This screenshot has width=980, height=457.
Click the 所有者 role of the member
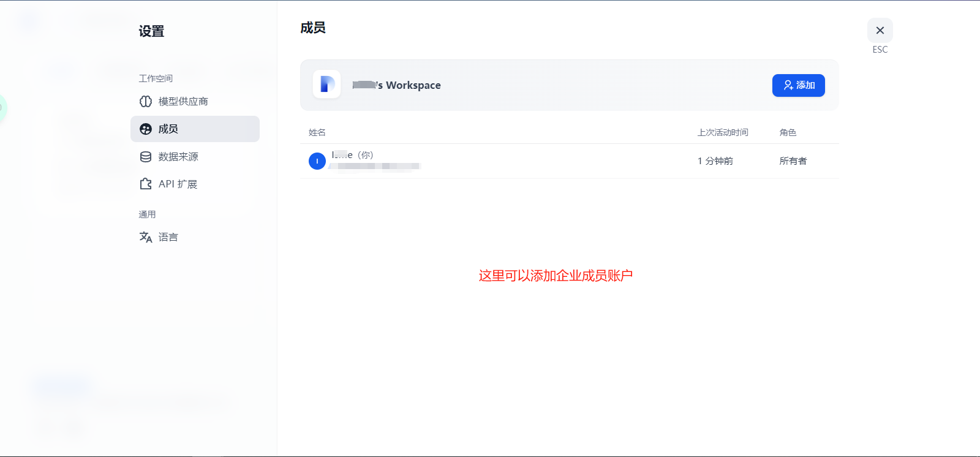point(793,161)
